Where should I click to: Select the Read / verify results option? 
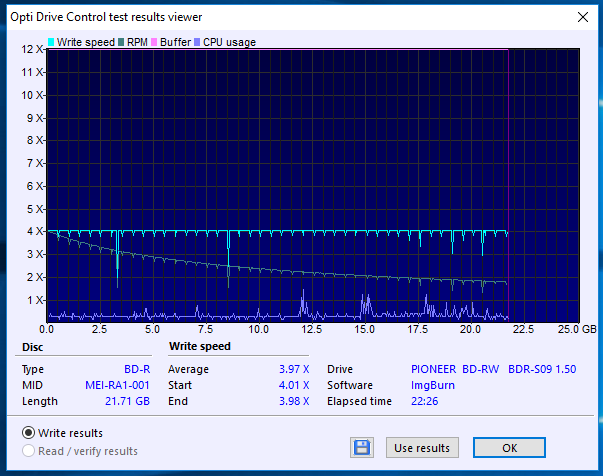pos(28,451)
